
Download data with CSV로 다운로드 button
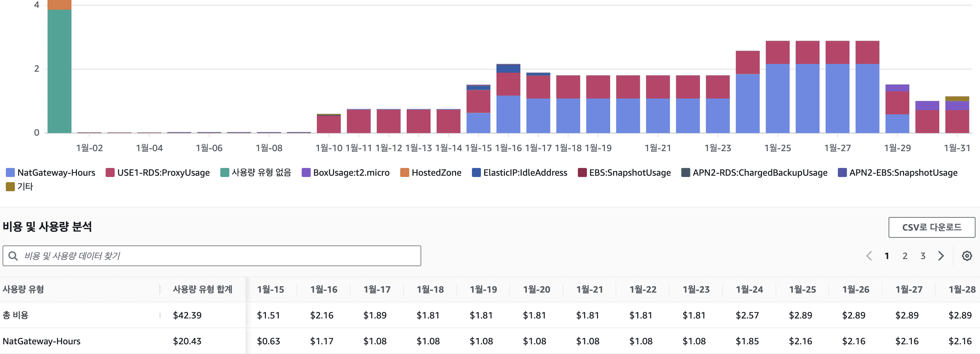(932, 227)
